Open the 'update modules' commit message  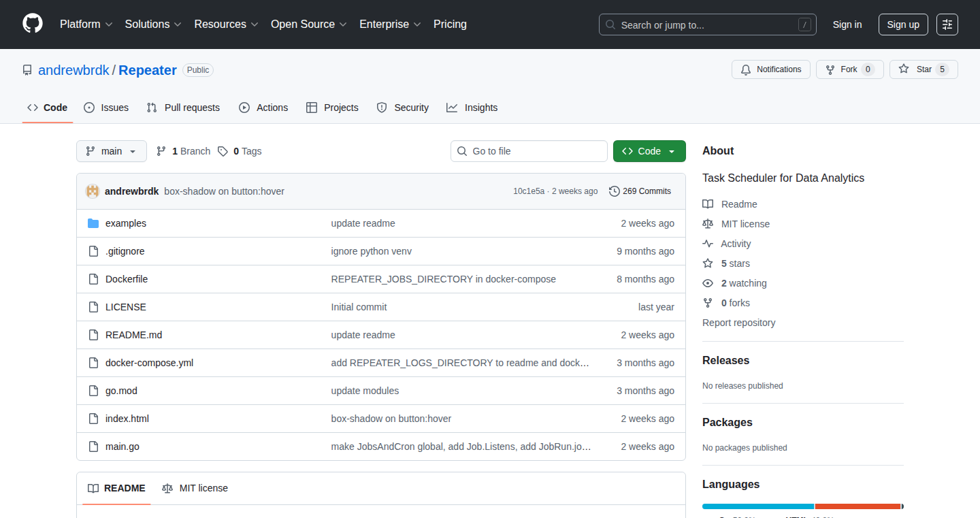click(x=365, y=391)
